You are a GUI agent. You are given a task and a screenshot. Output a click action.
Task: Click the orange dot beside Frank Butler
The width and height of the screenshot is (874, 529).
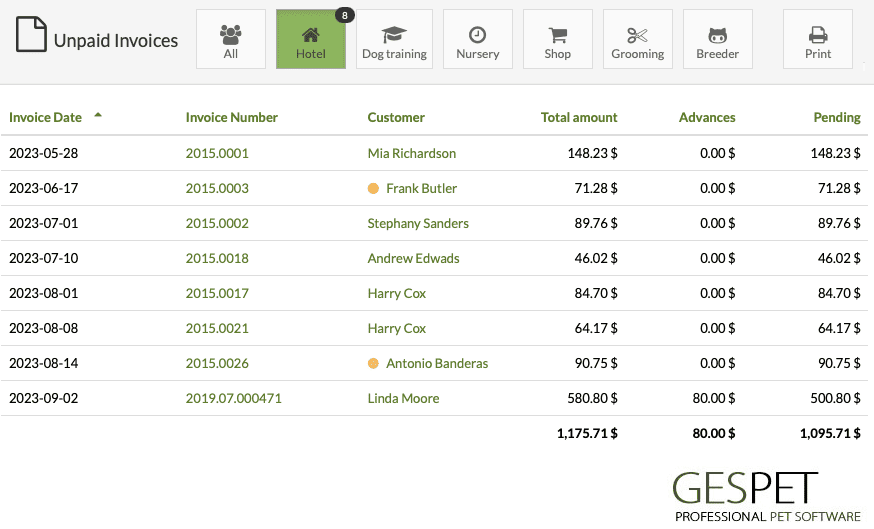373,188
